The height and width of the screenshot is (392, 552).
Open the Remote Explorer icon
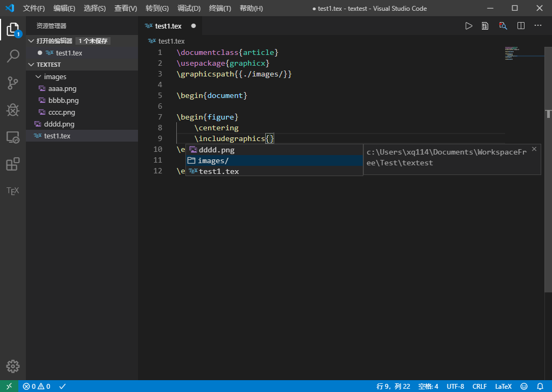tap(13, 137)
